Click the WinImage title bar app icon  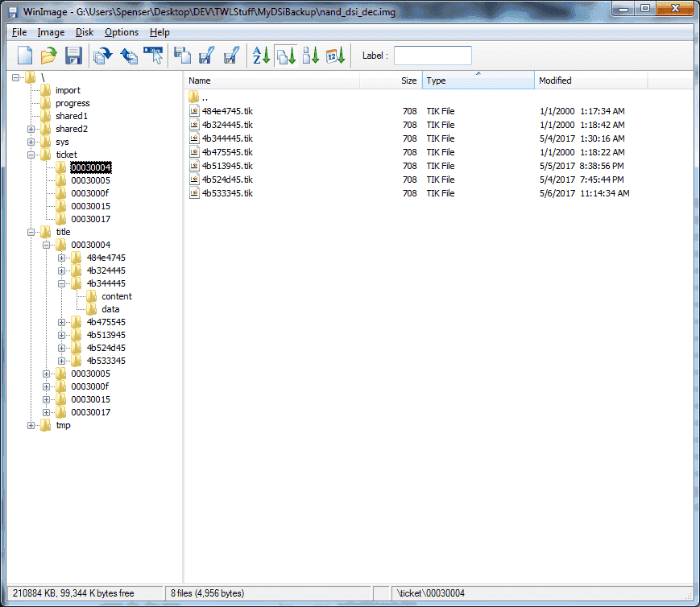(x=14, y=12)
